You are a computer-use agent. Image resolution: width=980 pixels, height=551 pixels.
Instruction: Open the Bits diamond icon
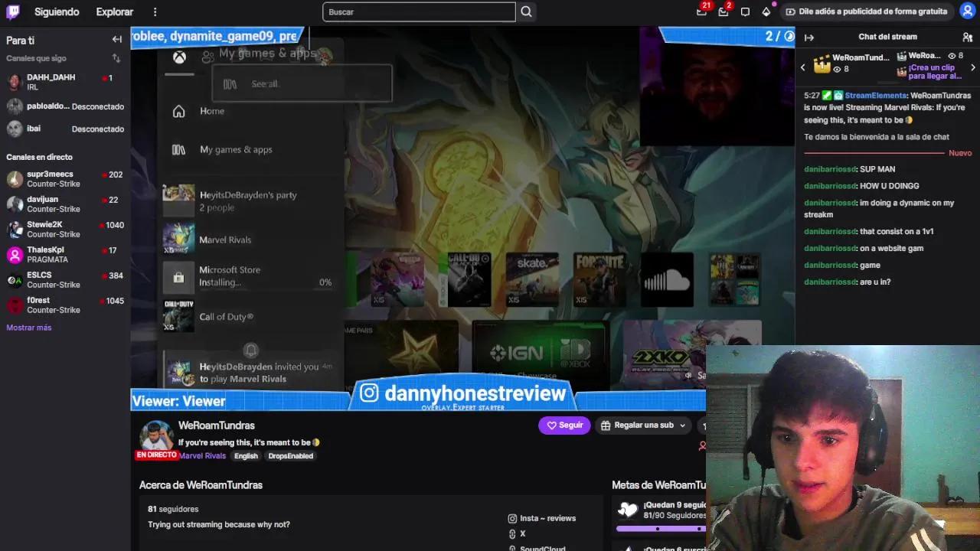[766, 12]
